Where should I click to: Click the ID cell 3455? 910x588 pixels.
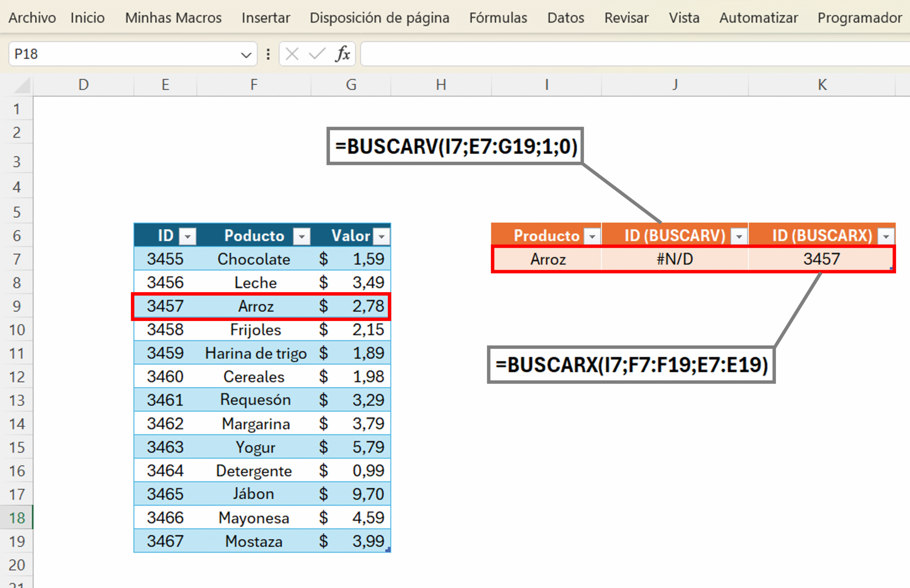click(x=165, y=259)
